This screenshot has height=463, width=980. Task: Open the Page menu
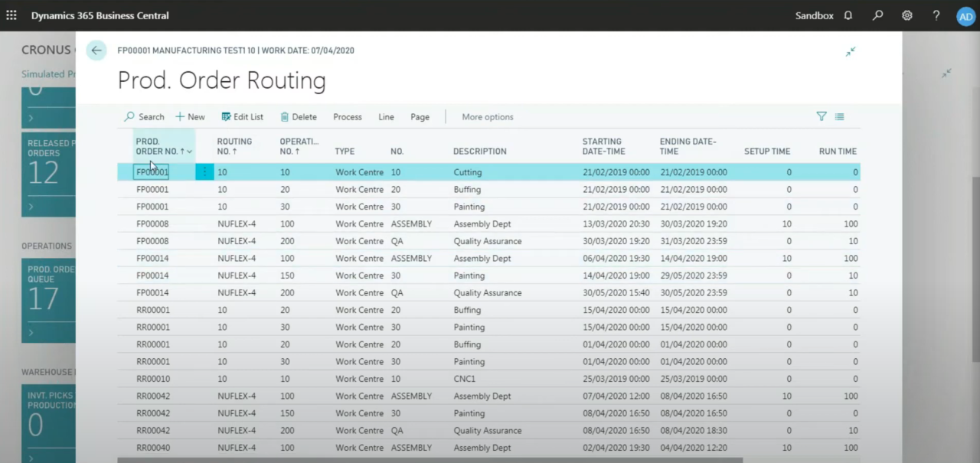(x=420, y=117)
